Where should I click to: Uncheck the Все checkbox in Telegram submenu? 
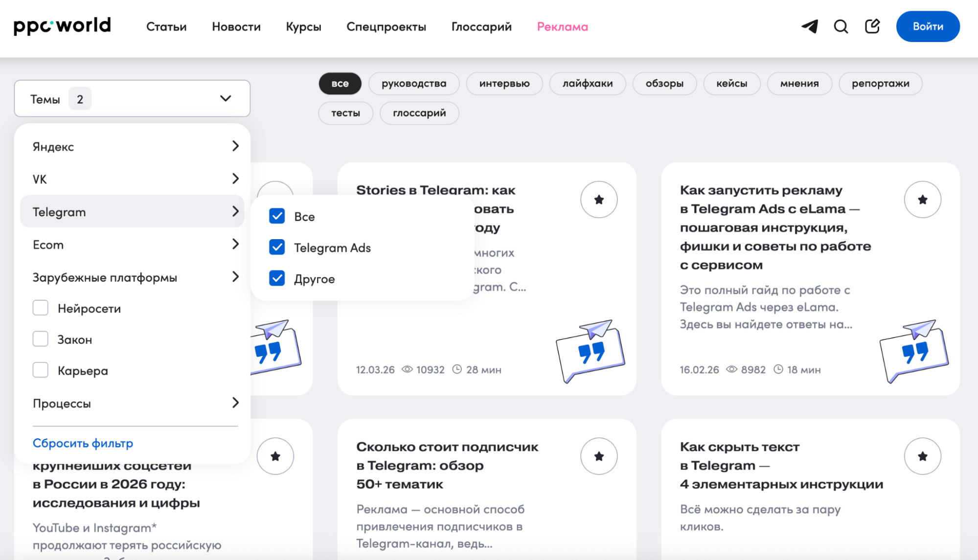coord(277,216)
